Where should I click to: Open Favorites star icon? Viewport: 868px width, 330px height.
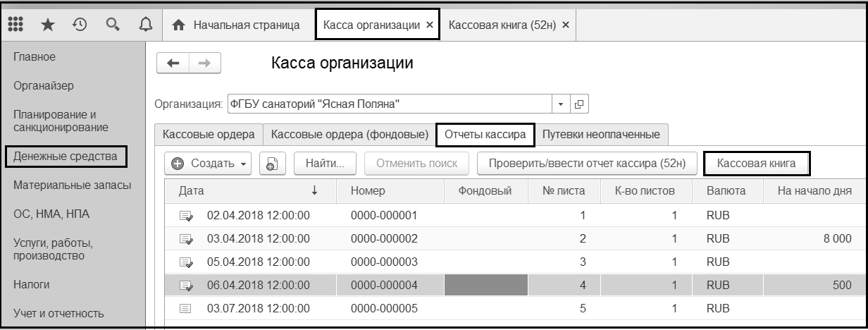point(48,25)
